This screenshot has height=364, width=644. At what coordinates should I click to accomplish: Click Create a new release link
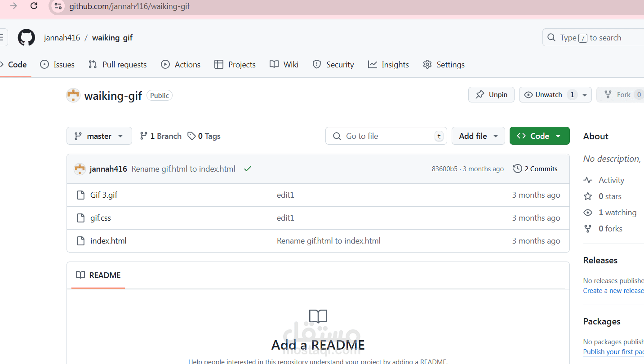click(613, 291)
